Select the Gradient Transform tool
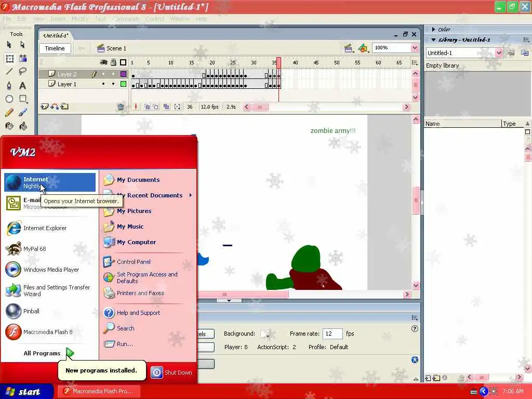 point(23,58)
